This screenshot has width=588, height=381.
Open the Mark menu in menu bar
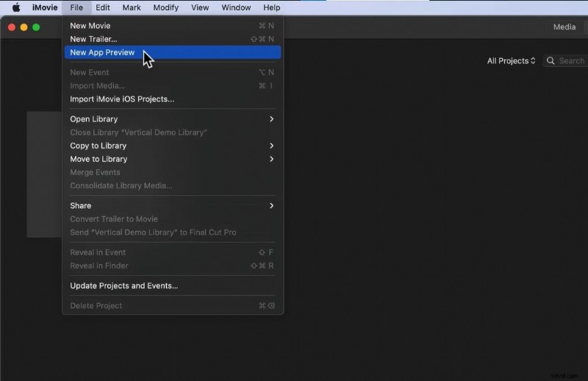click(x=132, y=7)
